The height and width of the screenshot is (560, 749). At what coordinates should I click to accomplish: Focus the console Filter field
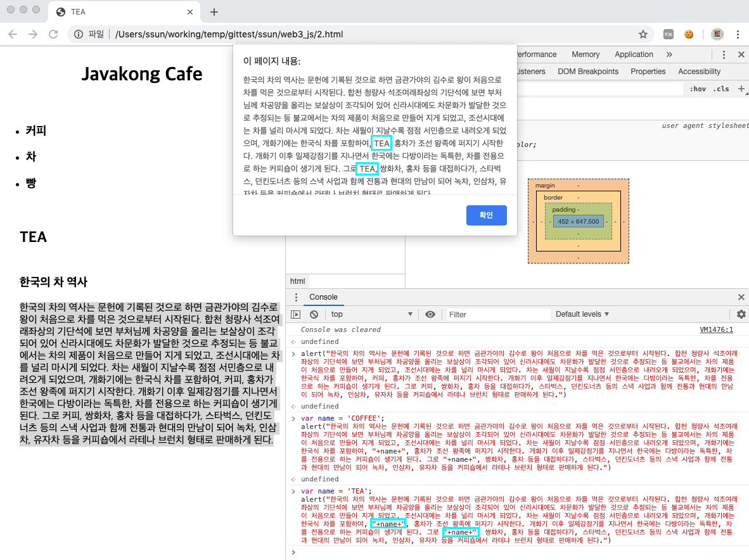[497, 314]
